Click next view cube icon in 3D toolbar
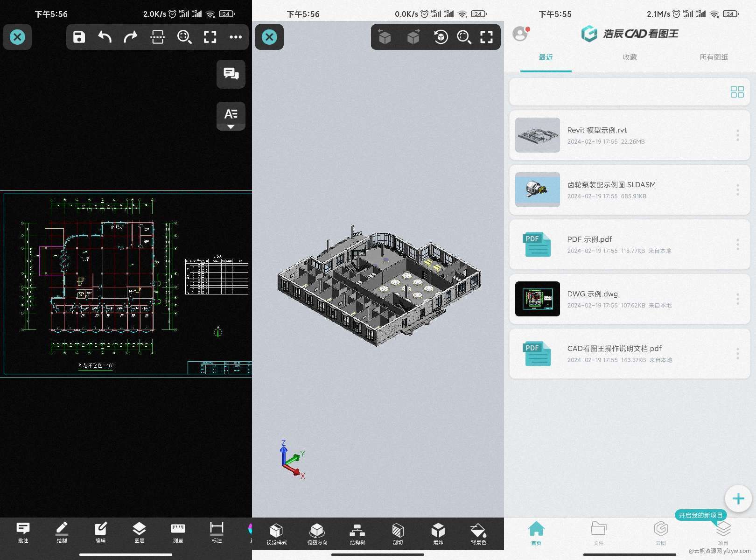 [413, 37]
